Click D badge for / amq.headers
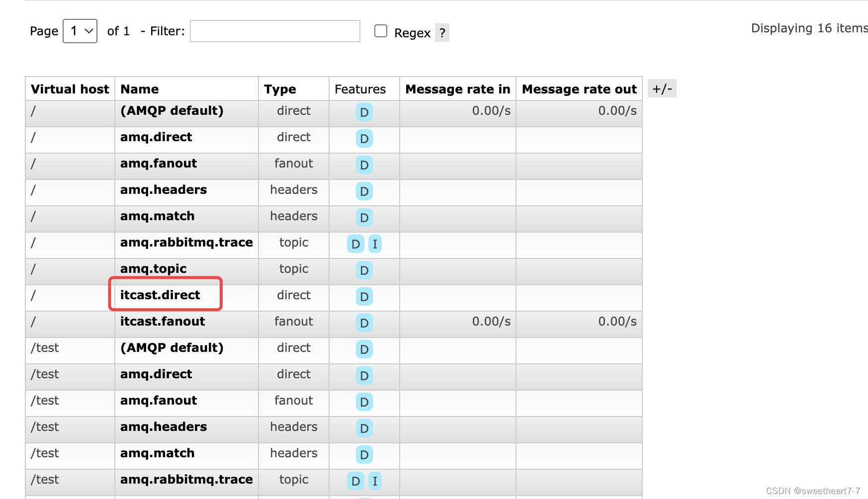868x499 pixels. tap(364, 191)
